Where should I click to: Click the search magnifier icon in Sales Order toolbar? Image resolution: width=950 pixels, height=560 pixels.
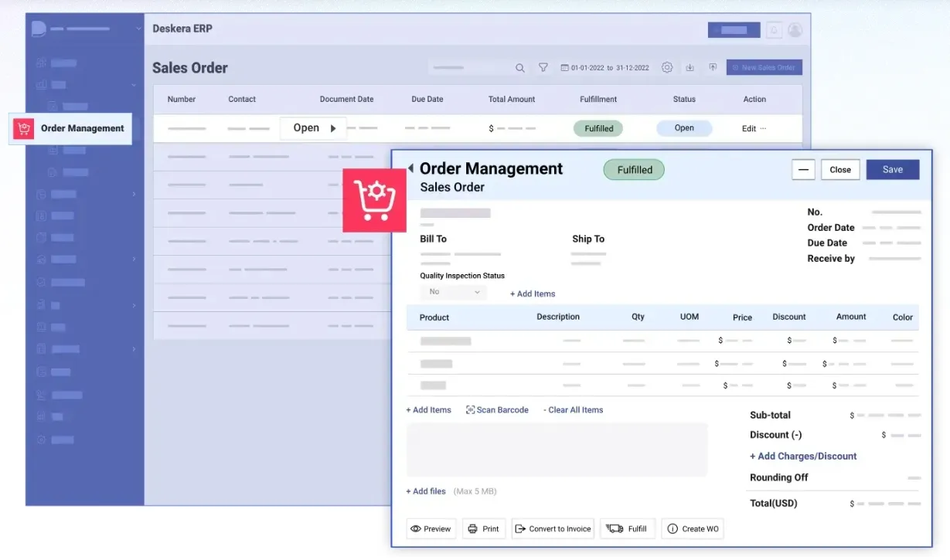coord(520,68)
